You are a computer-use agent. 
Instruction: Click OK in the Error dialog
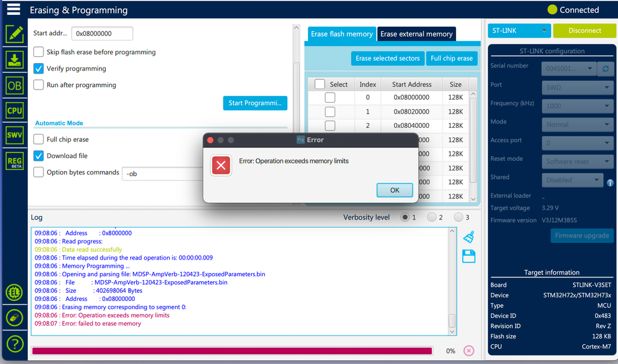pos(395,190)
